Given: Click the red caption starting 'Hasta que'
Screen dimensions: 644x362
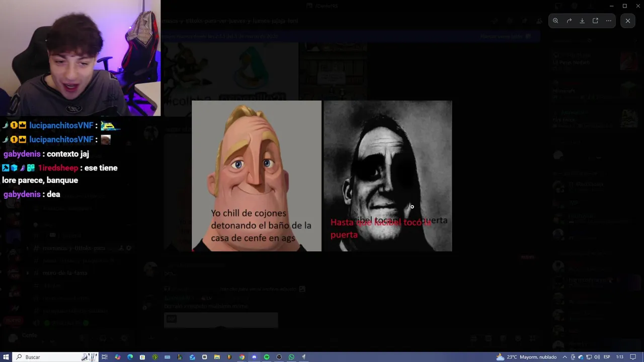Looking at the screenshot, I should coord(380,228).
